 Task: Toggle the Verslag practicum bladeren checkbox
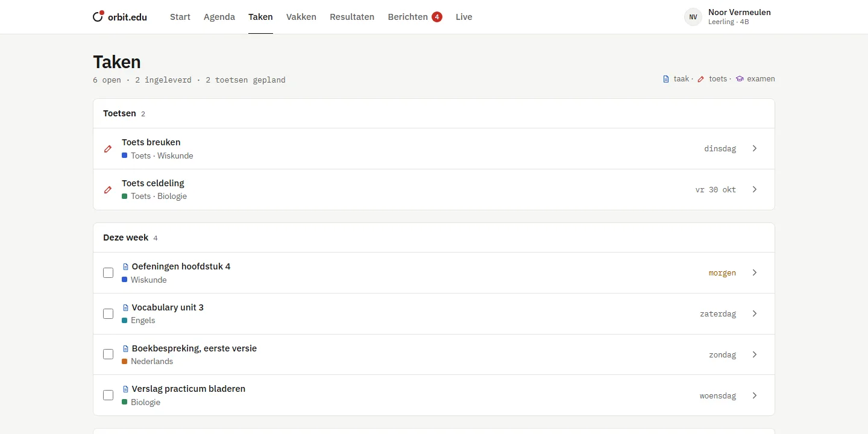point(108,395)
